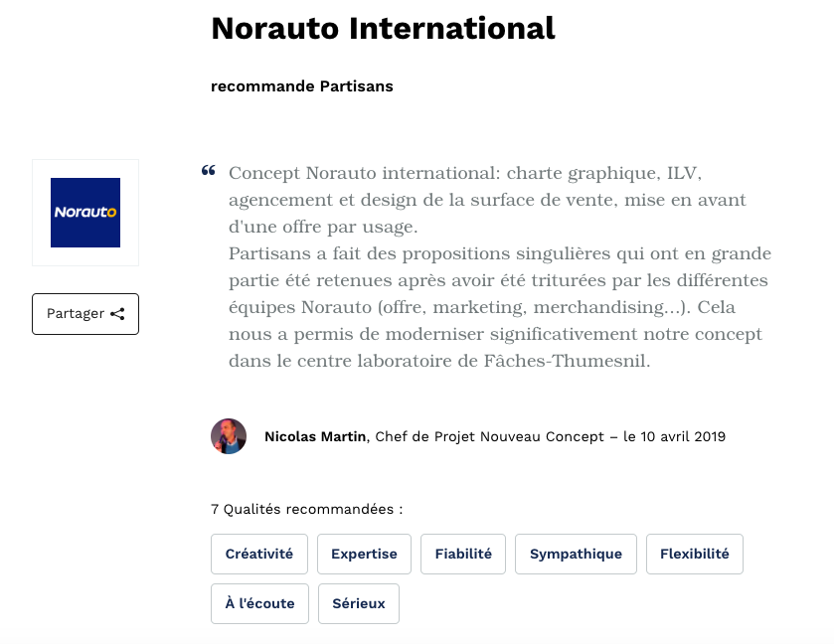The height and width of the screenshot is (644, 834).
Task: Open Nicolas Martin's avatar photo
Action: click(229, 436)
